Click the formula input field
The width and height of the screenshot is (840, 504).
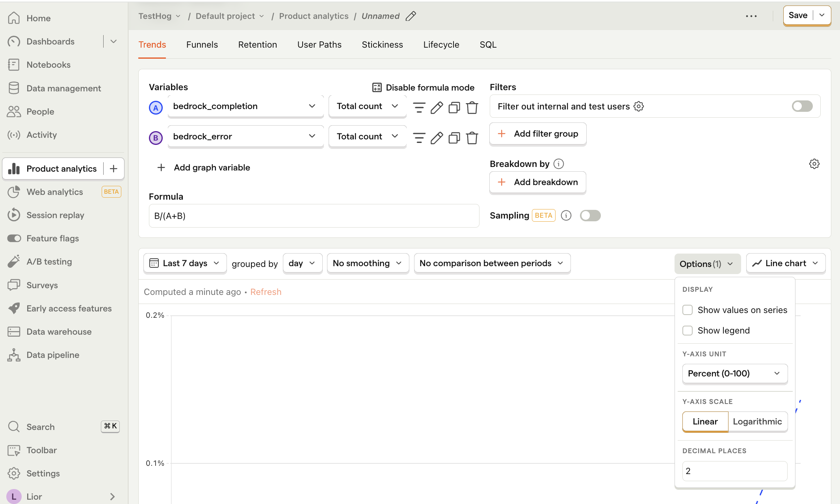(314, 215)
